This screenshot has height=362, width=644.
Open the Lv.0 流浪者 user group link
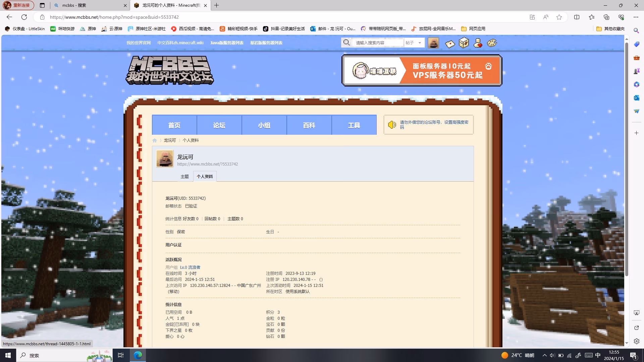190,267
